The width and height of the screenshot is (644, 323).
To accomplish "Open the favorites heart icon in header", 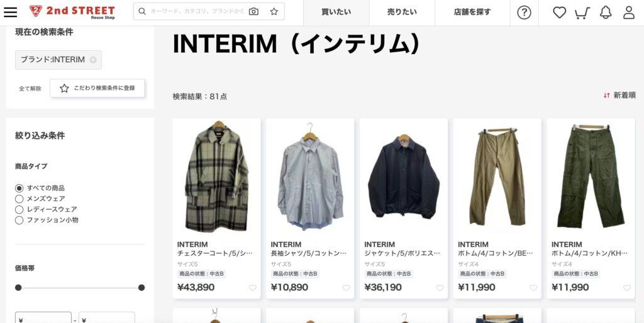I will pos(559,13).
